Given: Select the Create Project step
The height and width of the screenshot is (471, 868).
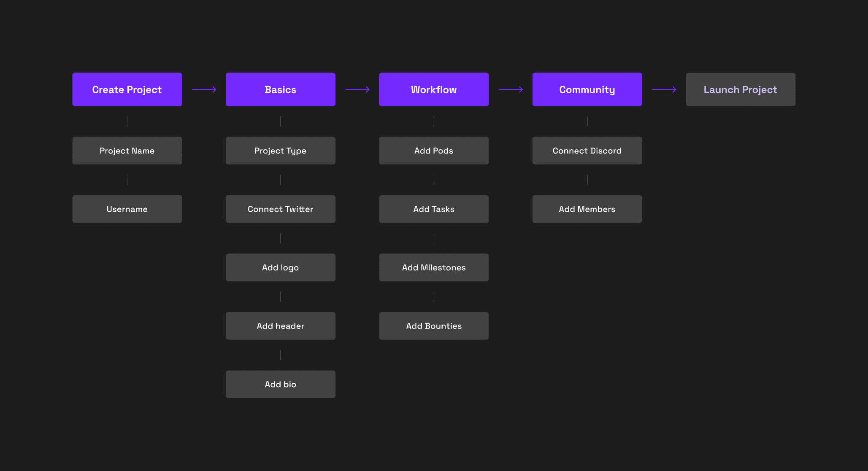Looking at the screenshot, I should click(x=127, y=89).
